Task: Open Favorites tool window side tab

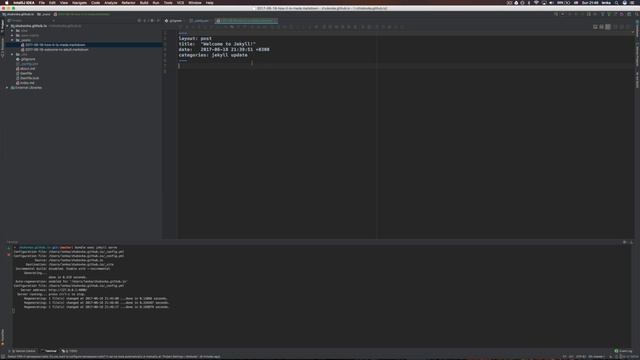Action: point(2,337)
